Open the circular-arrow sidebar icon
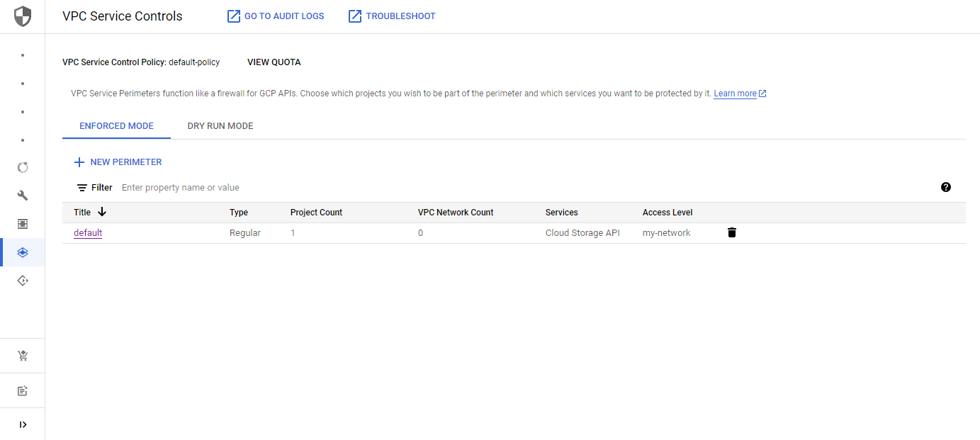Screen dimensions: 980x440 click(x=23, y=167)
